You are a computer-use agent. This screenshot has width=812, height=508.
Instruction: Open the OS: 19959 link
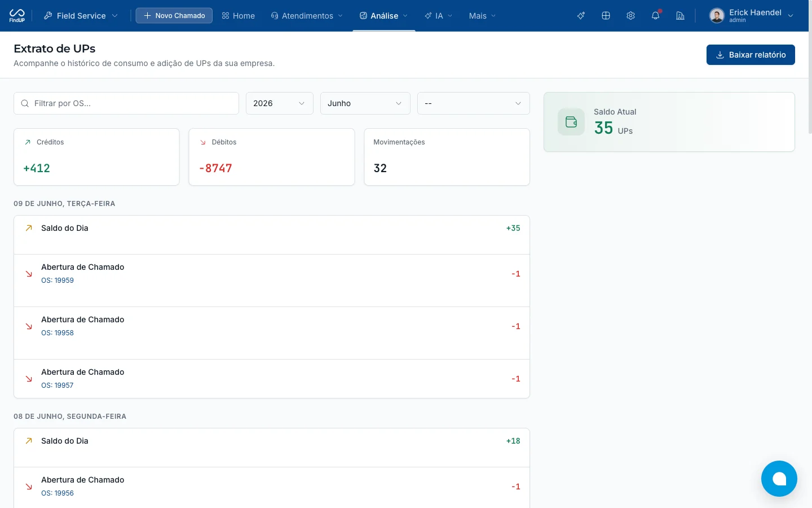point(58,280)
